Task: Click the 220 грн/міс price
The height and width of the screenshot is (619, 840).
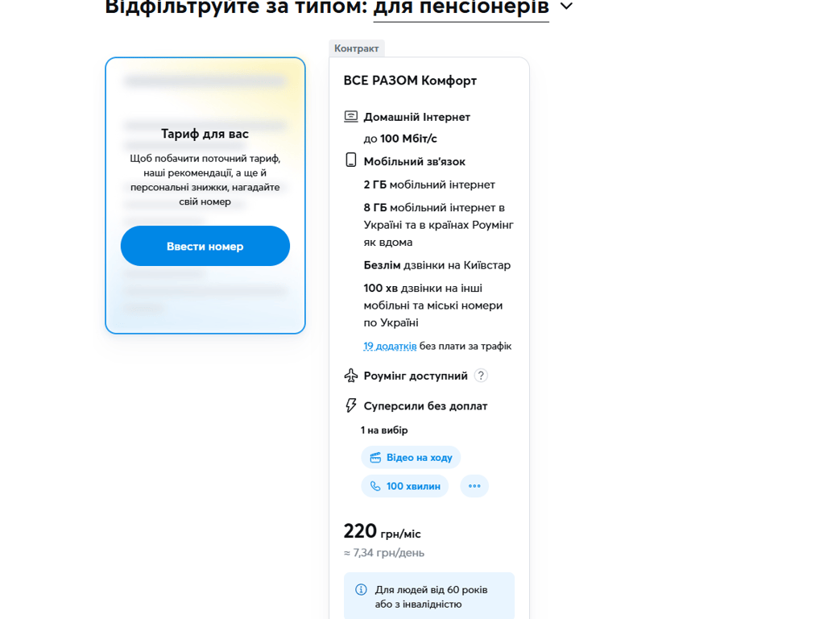Action: 382,532
